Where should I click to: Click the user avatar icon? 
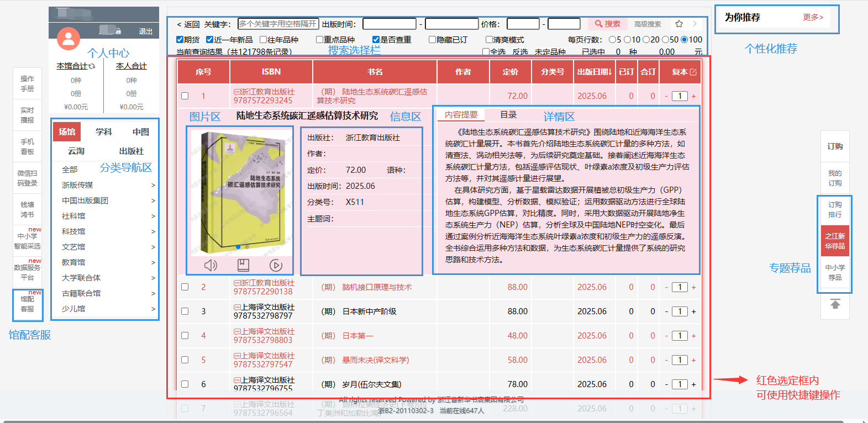pyautogui.click(x=69, y=39)
